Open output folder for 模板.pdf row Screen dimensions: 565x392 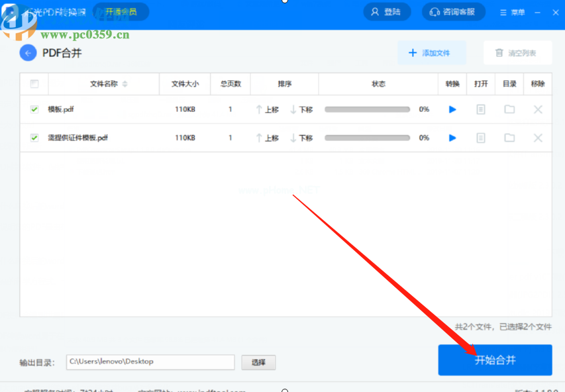tap(509, 109)
